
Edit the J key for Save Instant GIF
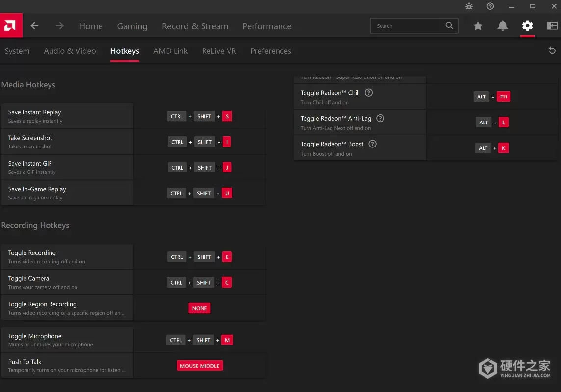tap(227, 168)
